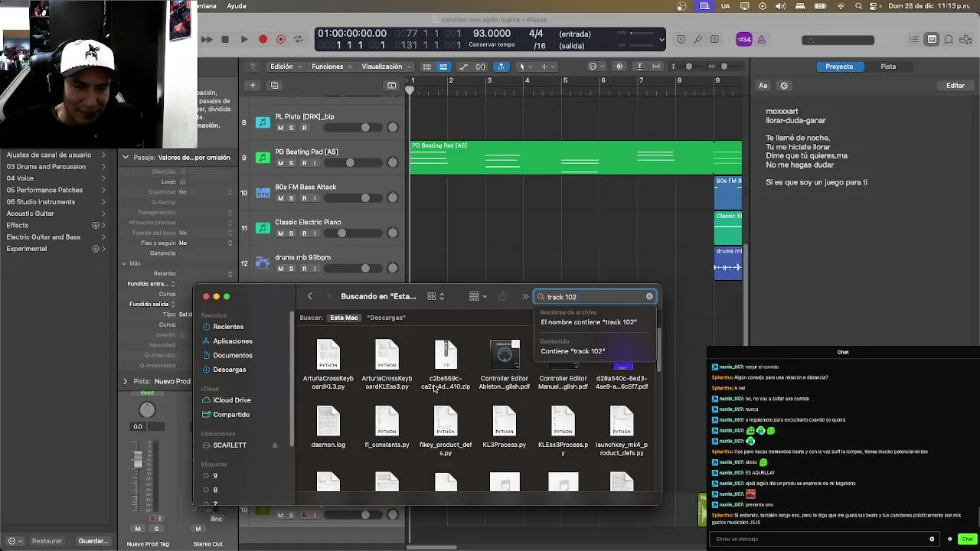Screen dimensions: 980x551
Task: Toggle input monitoring on Classic Electric Piano
Action: [315, 233]
